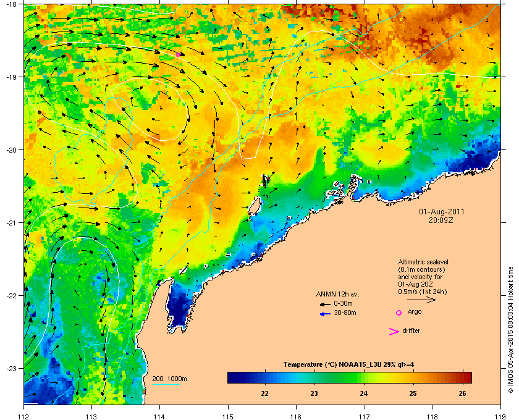Click the latitude axis label '-19'
The image size is (519, 420).
point(11,77)
